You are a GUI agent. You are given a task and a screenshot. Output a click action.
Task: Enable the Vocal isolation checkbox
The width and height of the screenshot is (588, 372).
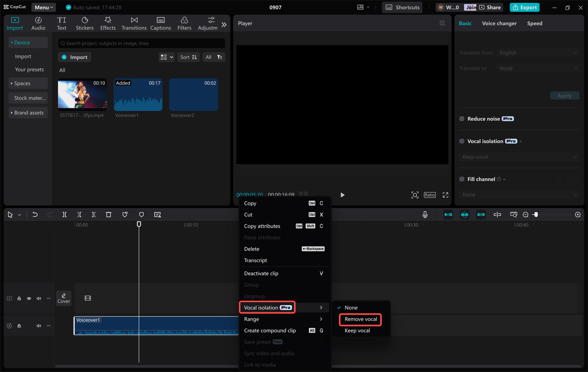coord(462,141)
